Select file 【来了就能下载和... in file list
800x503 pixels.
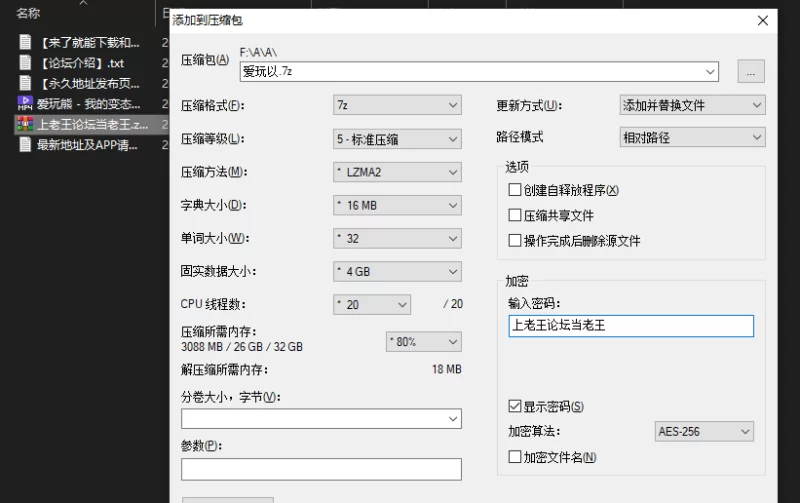pos(89,42)
